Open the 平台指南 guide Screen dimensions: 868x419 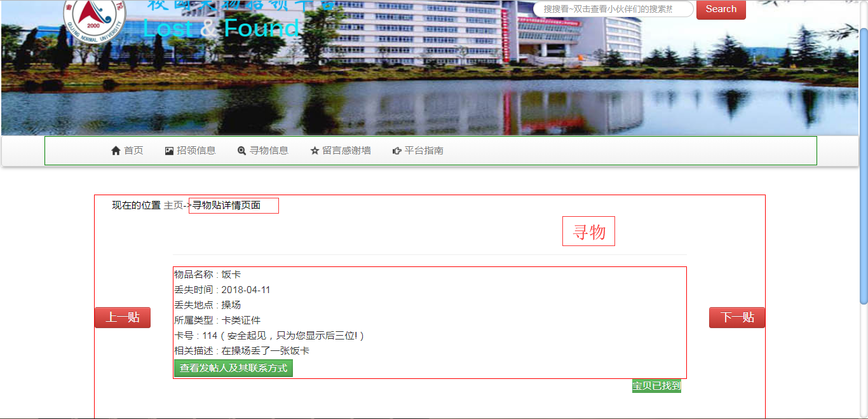[418, 151]
